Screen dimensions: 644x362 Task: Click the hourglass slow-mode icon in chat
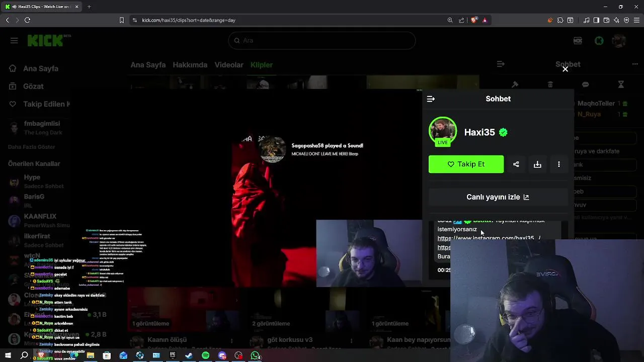[x=621, y=84]
